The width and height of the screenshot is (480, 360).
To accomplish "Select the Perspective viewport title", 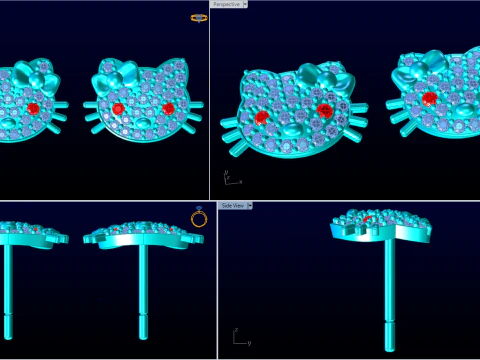I will [x=226, y=4].
